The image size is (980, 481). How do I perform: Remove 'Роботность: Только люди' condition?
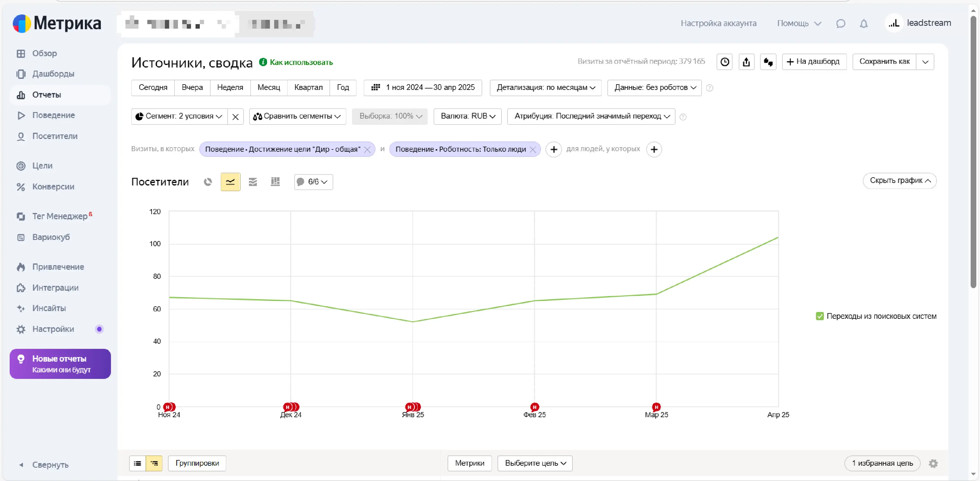(x=533, y=149)
